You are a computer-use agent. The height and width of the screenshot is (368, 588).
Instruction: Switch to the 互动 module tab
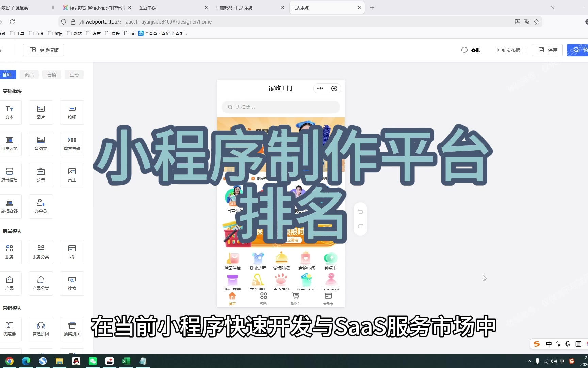74,75
